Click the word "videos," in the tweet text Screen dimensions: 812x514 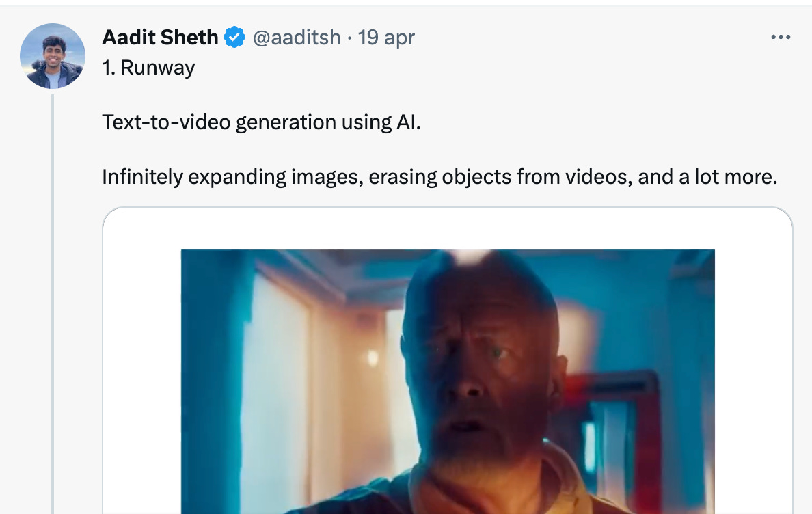[599, 177]
